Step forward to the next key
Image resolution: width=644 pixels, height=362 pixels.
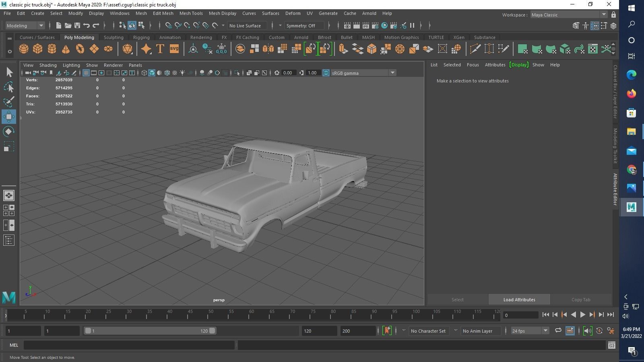[592, 315]
